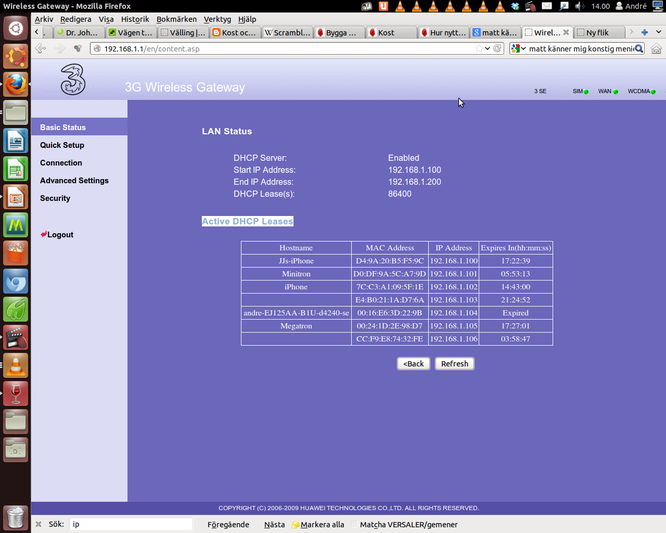Image resolution: width=666 pixels, height=533 pixels.
Task: Open the Security sidebar link
Action: pos(55,198)
